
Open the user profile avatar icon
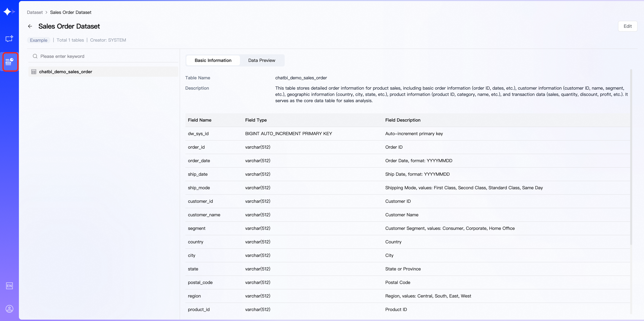(x=9, y=309)
